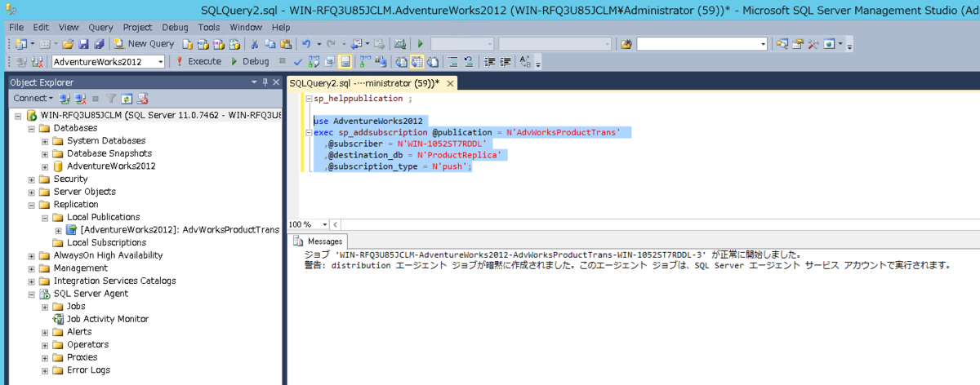Toggle Object Explorer auto-hide pin
This screenshot has width=980, height=385.
265,82
